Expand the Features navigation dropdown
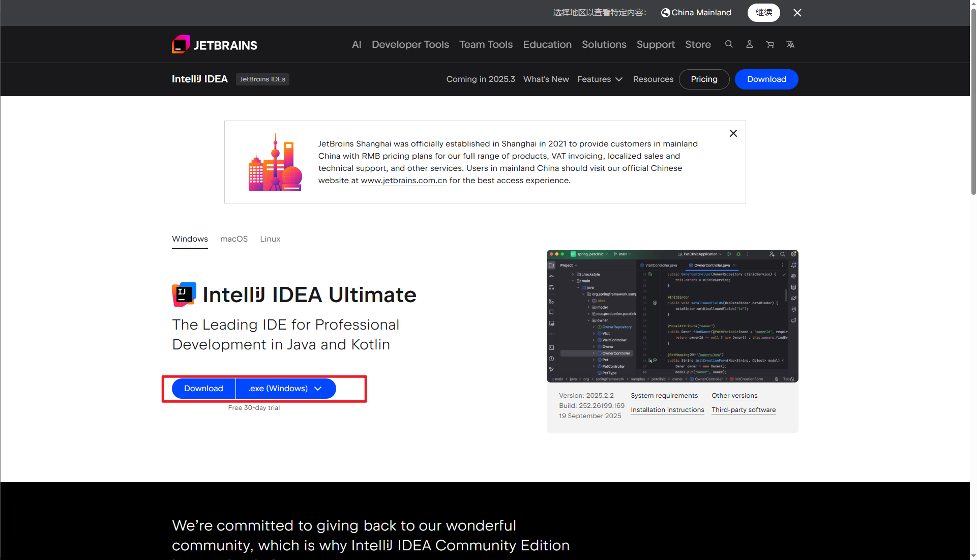The width and height of the screenshot is (977, 560). click(600, 79)
